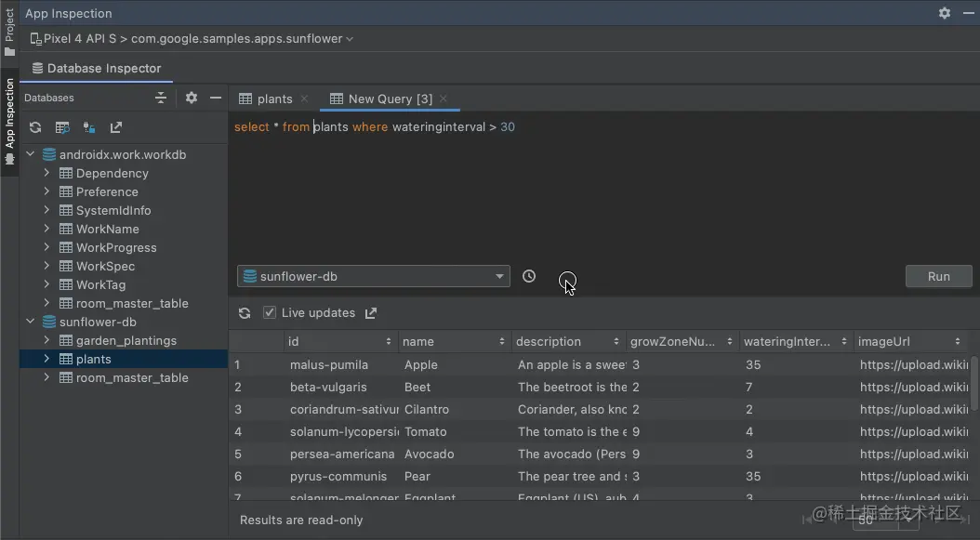Select the Database Inspector tab
This screenshot has height=540, width=980.
[97, 68]
